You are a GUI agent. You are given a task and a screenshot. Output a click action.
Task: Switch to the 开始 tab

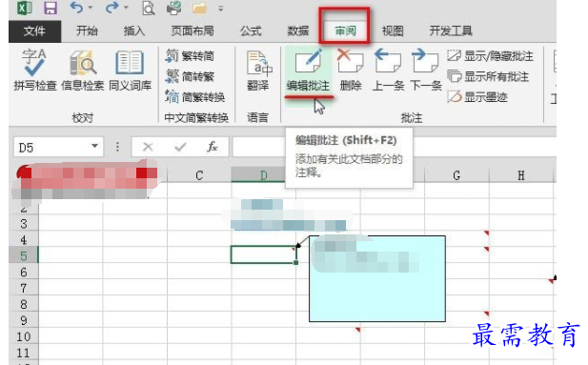click(87, 31)
